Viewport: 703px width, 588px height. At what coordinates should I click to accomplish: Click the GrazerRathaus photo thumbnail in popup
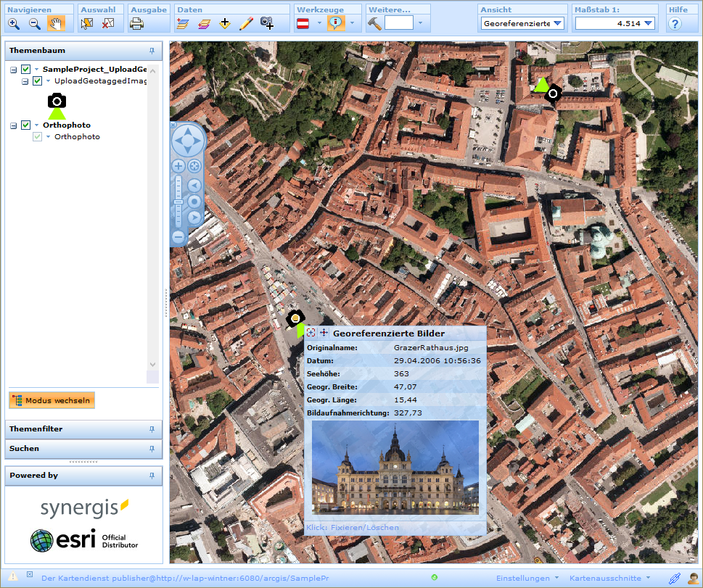(395, 468)
